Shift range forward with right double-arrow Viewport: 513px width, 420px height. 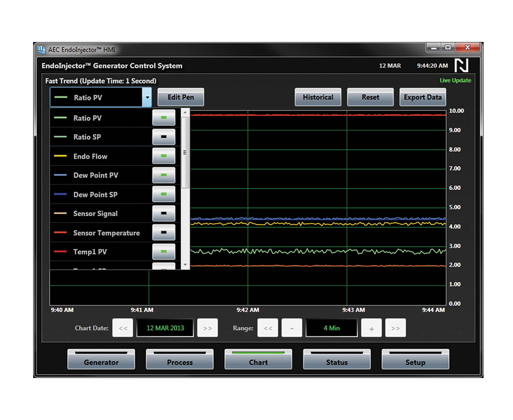(x=395, y=328)
